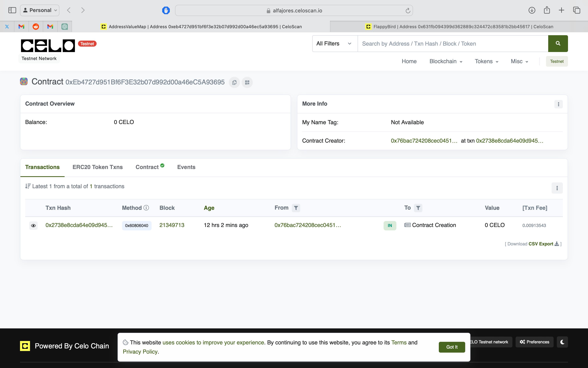Viewport: 588px width, 368px height.
Task: Go forward with the forward arrow
Action: click(83, 10)
